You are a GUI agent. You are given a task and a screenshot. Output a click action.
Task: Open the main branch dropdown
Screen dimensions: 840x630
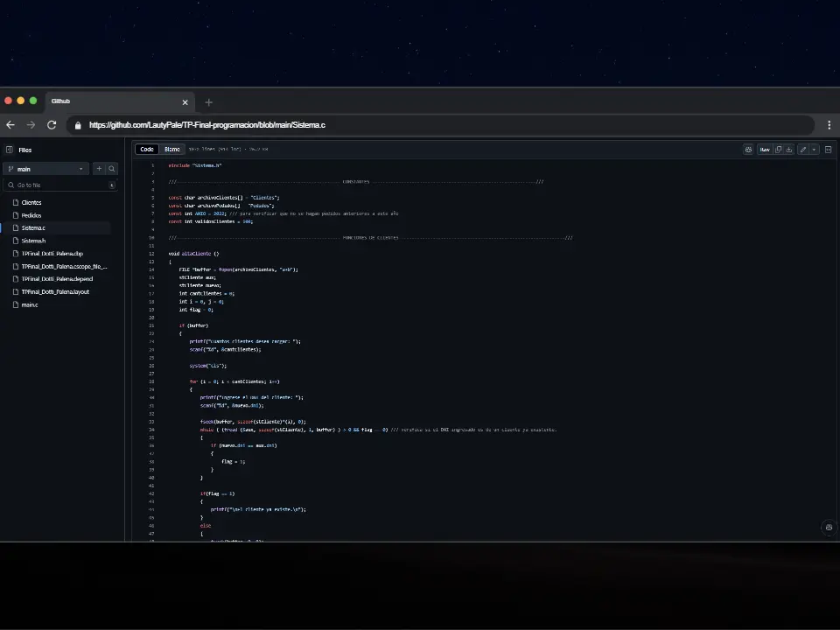(x=46, y=169)
